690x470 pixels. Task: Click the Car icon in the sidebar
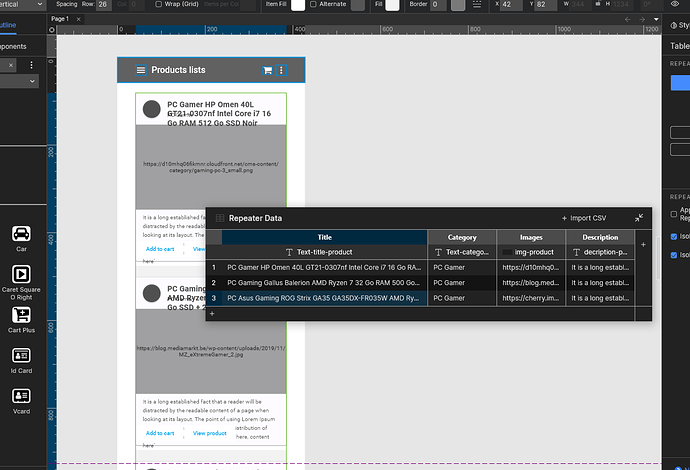pos(20,234)
